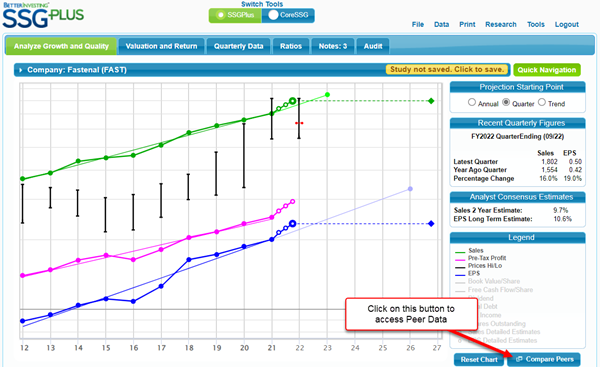Click the Compare Peers button
The image size is (600, 367).
pos(544,359)
